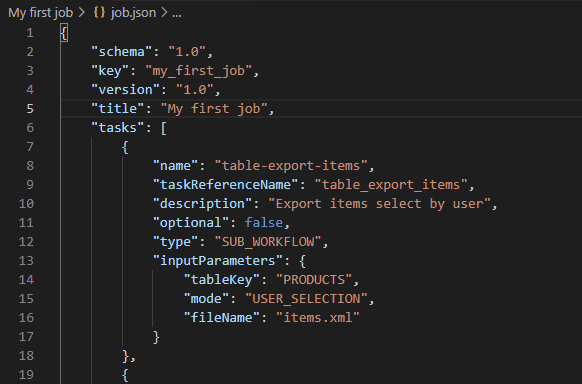This screenshot has height=384, width=582.
Task: Click line number 13 in gutter
Action: pos(26,261)
